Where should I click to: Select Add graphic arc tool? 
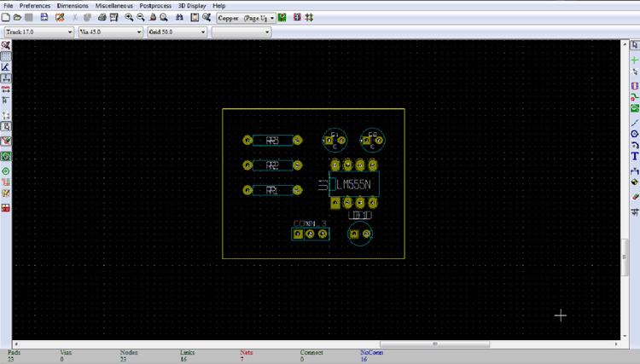point(634,145)
